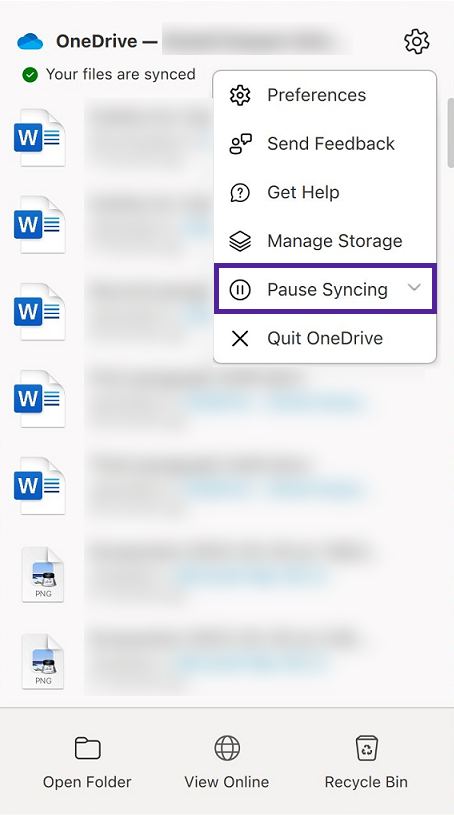Viewport: 454px width, 815px height.
Task: Click the Open Folder icon
Action: click(87, 748)
